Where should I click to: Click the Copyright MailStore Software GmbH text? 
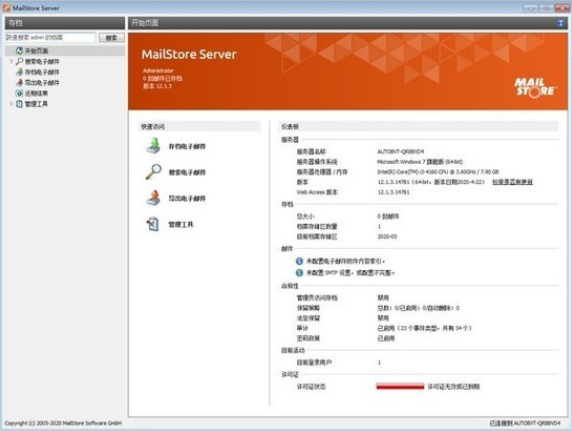pyautogui.click(x=63, y=423)
